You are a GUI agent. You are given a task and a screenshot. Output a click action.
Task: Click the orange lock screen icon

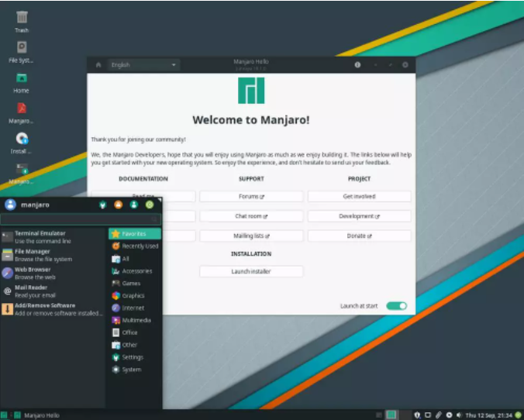pos(119,205)
